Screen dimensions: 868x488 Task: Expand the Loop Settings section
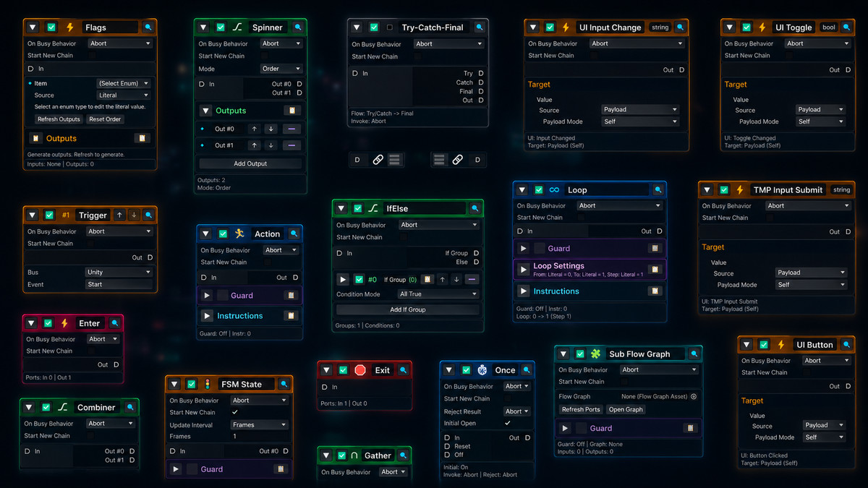pos(524,269)
